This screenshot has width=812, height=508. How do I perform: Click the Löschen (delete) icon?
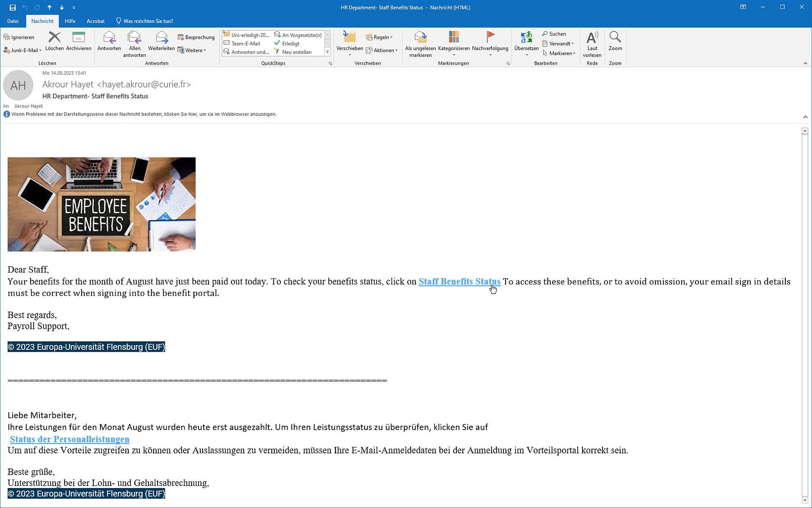click(54, 37)
